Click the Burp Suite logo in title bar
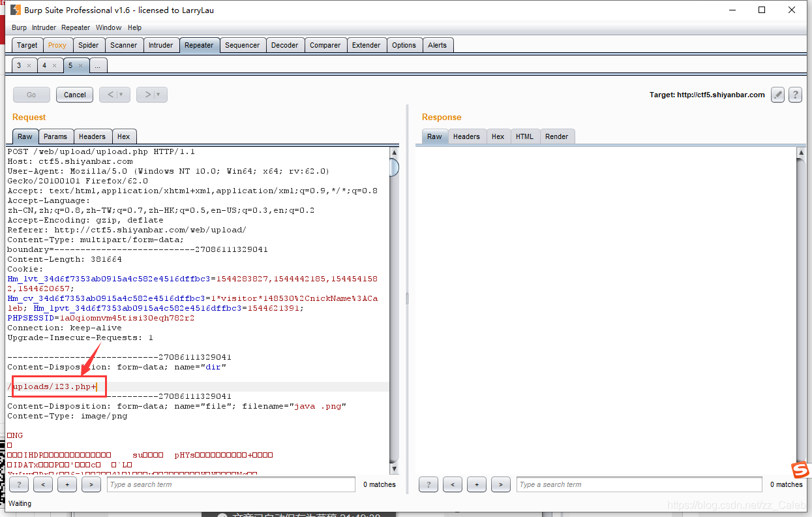This screenshot has width=812, height=517. pos(15,10)
